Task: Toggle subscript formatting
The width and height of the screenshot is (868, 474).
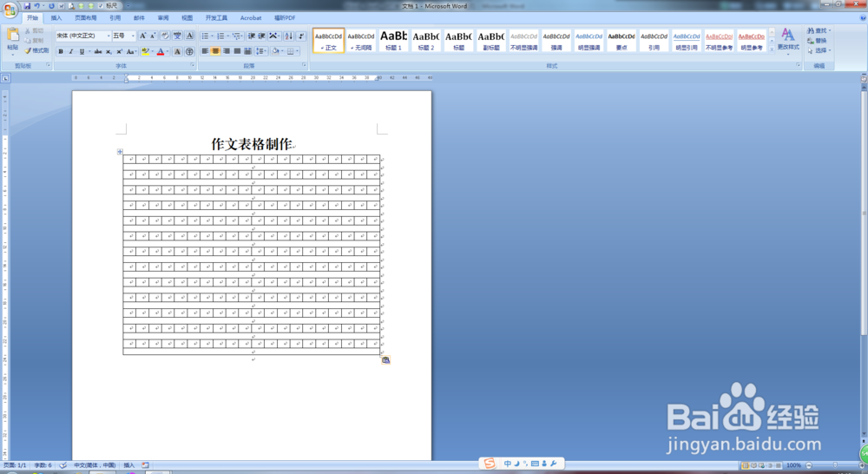Action: coord(108,51)
